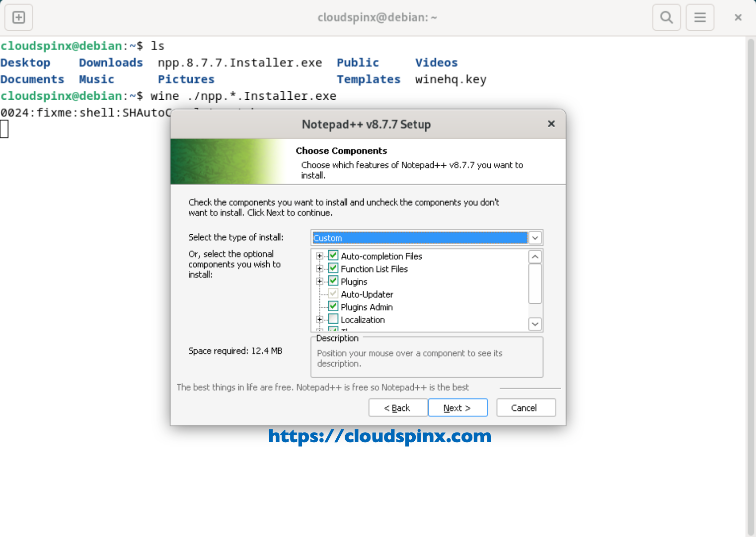Uncheck the Plugins Admin component
756x537 pixels.
332,306
